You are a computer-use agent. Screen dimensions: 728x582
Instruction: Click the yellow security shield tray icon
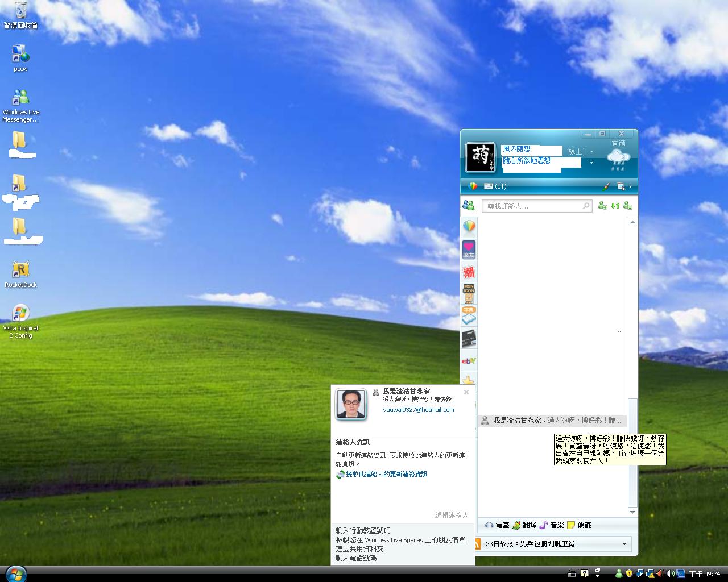click(629, 574)
